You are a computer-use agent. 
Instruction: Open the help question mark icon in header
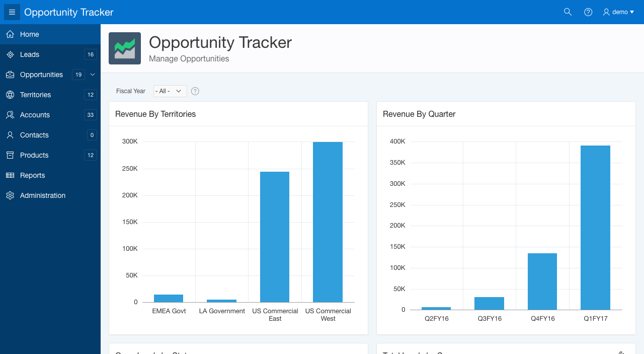tap(588, 12)
